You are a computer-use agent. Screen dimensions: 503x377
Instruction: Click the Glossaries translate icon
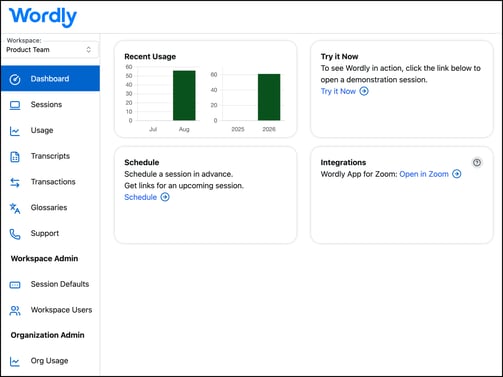click(x=15, y=208)
